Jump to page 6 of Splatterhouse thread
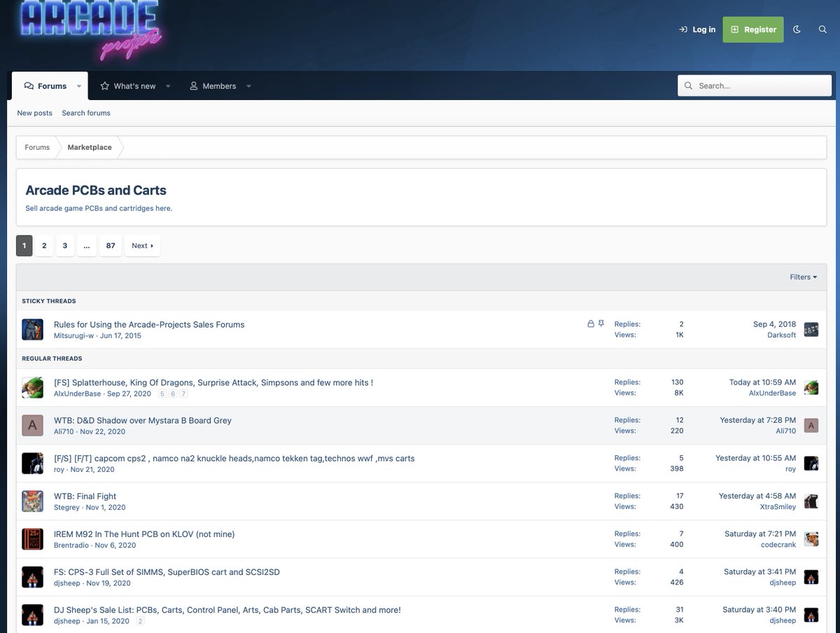This screenshot has height=633, width=840. coord(173,394)
